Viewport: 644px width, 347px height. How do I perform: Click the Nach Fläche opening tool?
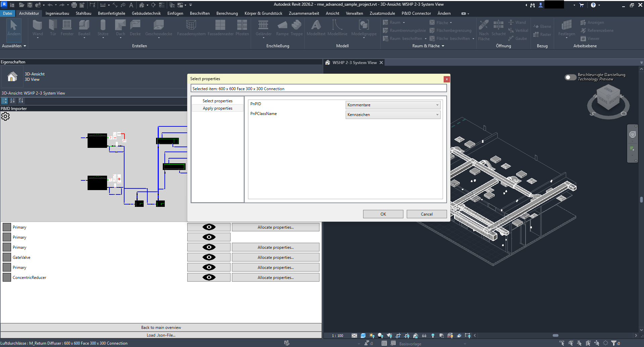484,30
